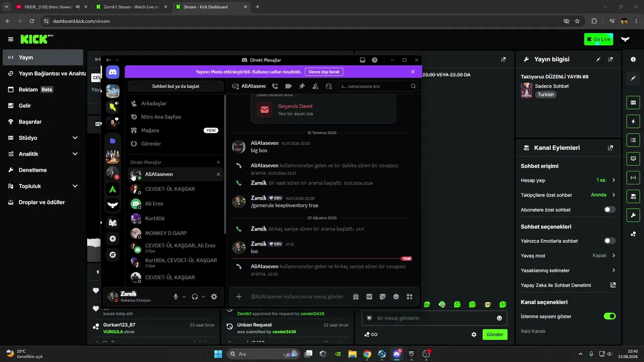Click Sohbet bul ya da başlat
This screenshot has height=362, width=644.
point(176,86)
